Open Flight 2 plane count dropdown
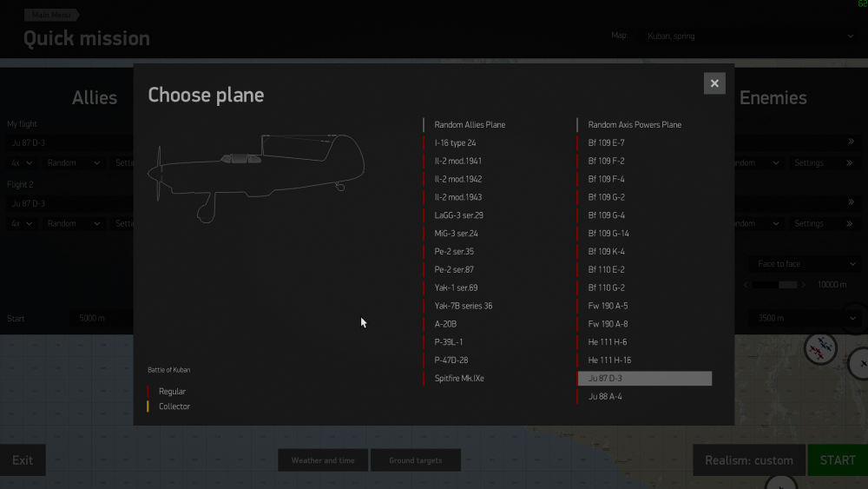 coord(22,224)
